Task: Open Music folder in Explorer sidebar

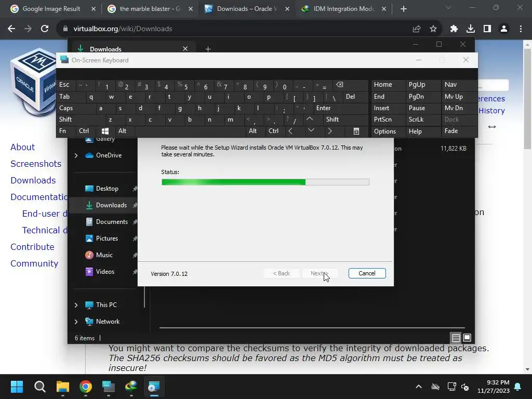Action: click(104, 255)
